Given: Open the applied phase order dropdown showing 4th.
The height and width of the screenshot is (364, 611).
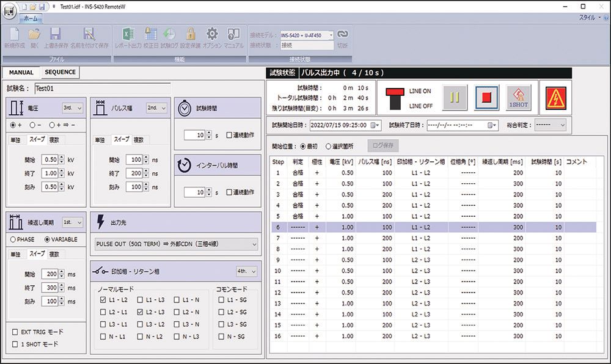Looking at the screenshot, I should [247, 271].
